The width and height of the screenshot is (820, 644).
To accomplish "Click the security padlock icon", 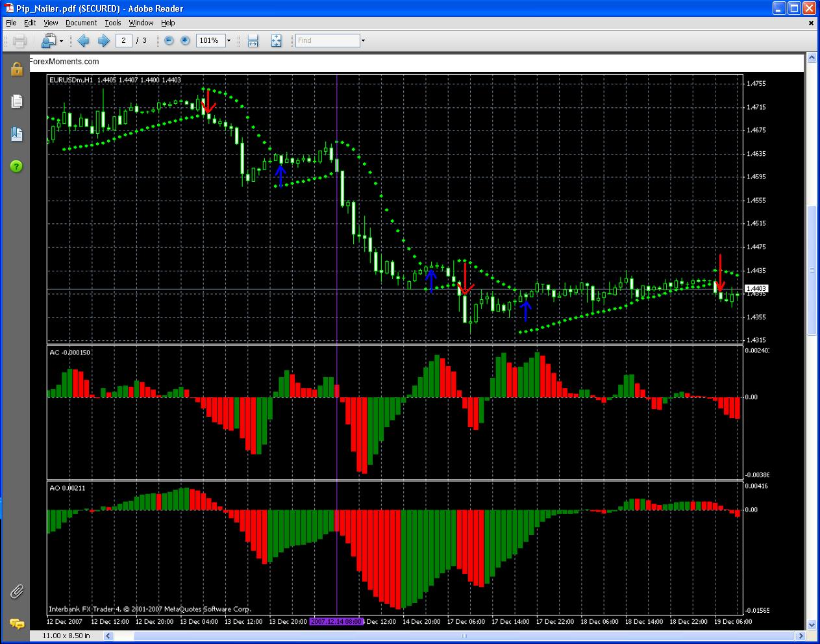I will (16, 69).
